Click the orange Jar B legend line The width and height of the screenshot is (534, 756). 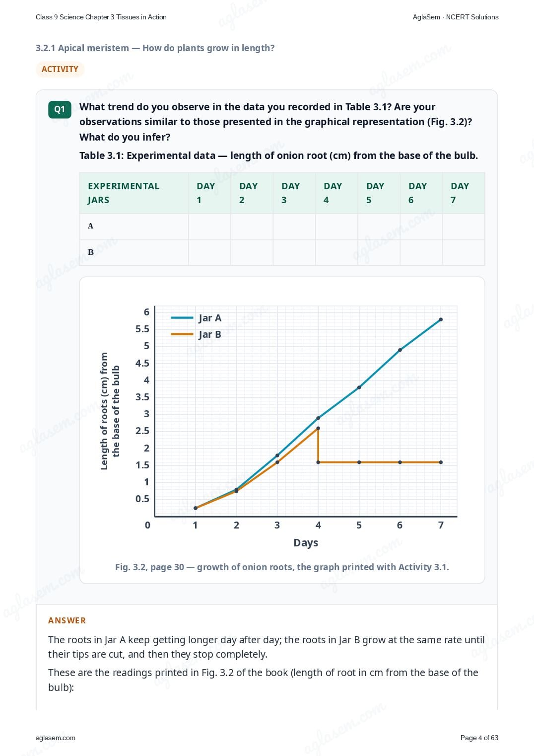pyautogui.click(x=182, y=334)
